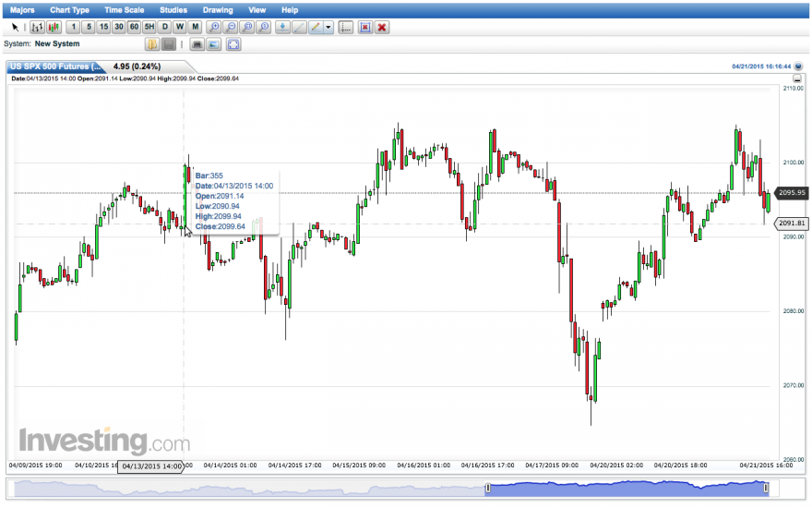Viewport: 812px width, 508px height.
Task: Select the US SPX 500 Futures tab
Action: tap(56, 67)
